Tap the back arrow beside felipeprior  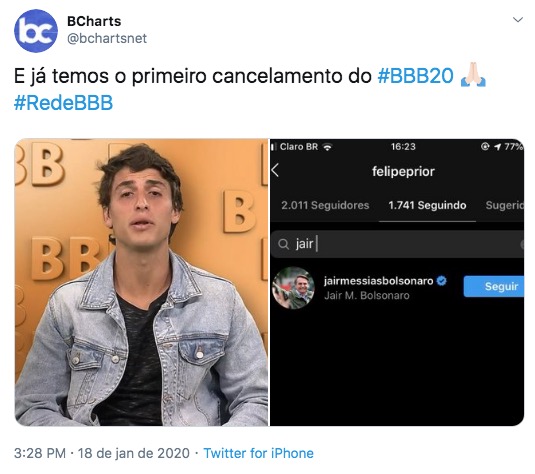[x=275, y=170]
